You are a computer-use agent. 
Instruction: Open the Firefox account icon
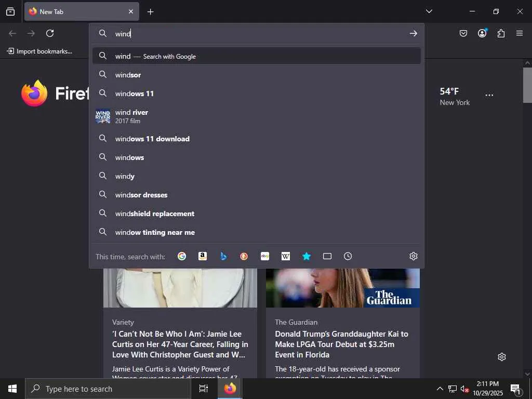482,33
